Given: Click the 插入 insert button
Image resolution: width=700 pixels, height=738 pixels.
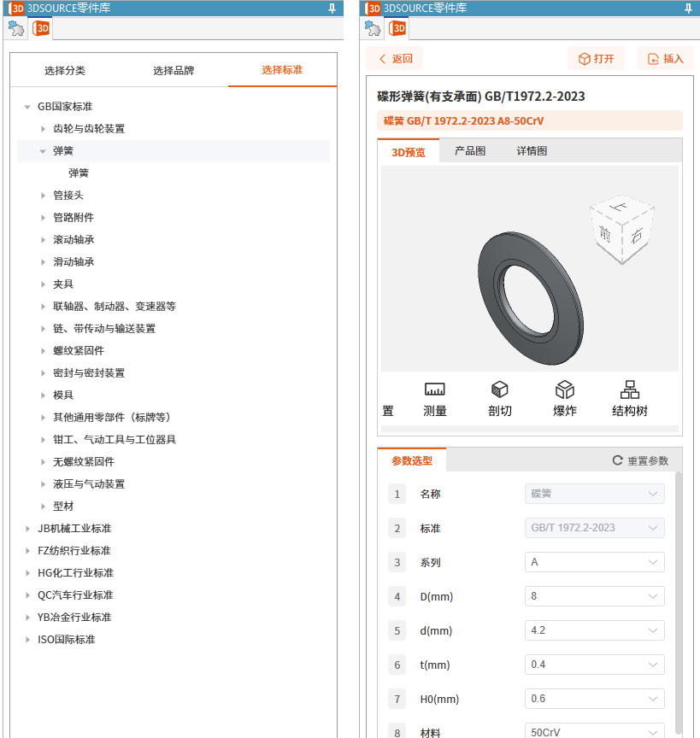Looking at the screenshot, I should 665,59.
